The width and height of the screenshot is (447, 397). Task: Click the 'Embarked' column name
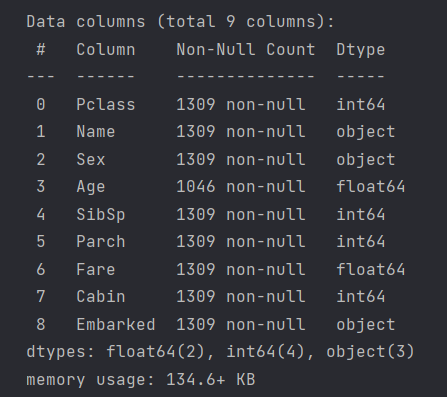click(x=116, y=324)
